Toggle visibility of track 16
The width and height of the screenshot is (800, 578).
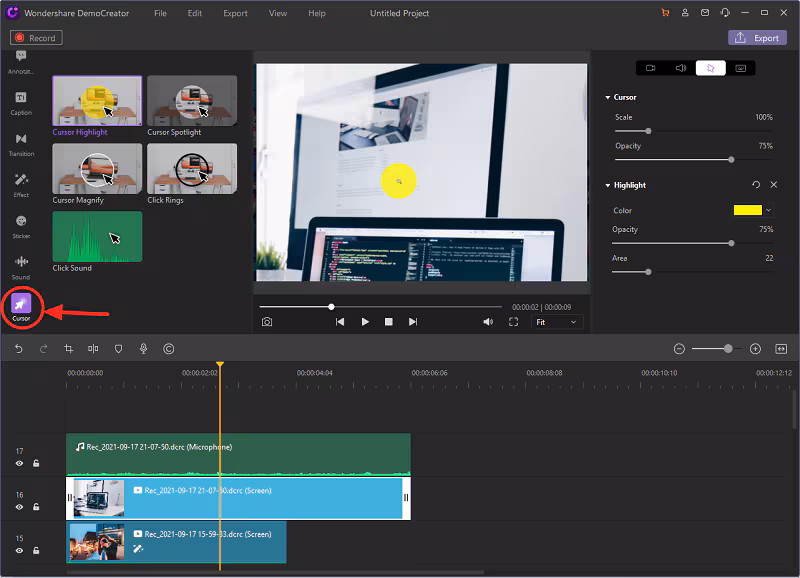pyautogui.click(x=19, y=507)
